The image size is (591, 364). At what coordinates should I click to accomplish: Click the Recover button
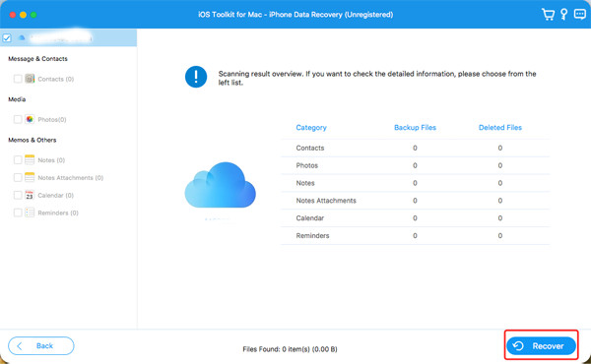[x=541, y=346]
